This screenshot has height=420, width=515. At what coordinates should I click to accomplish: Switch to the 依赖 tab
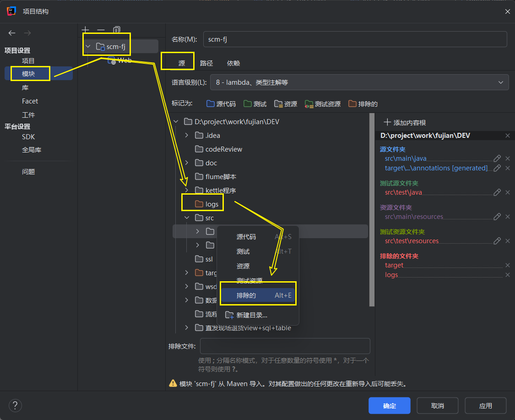tap(233, 63)
